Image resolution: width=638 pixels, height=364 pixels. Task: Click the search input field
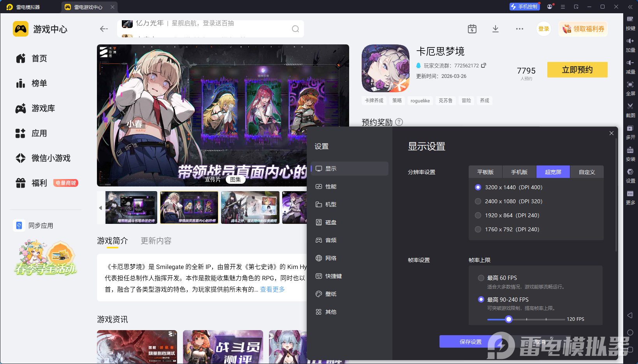pyautogui.click(x=211, y=29)
